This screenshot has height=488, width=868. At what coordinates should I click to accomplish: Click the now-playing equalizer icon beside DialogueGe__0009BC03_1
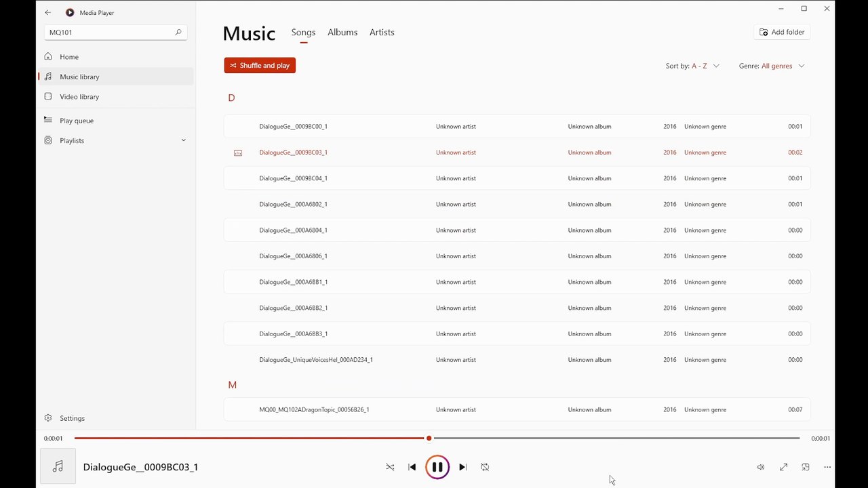coord(238,152)
